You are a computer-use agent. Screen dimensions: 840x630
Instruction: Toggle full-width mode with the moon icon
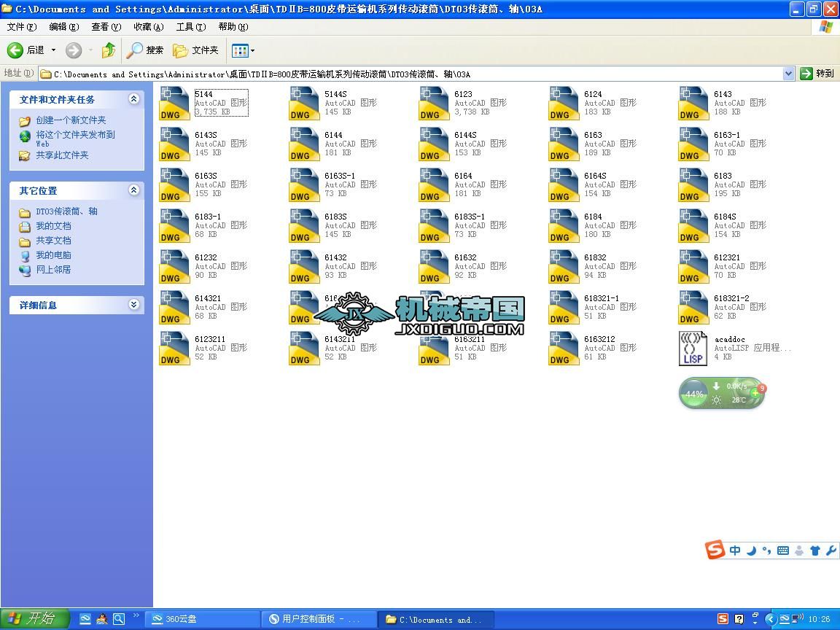pos(750,551)
